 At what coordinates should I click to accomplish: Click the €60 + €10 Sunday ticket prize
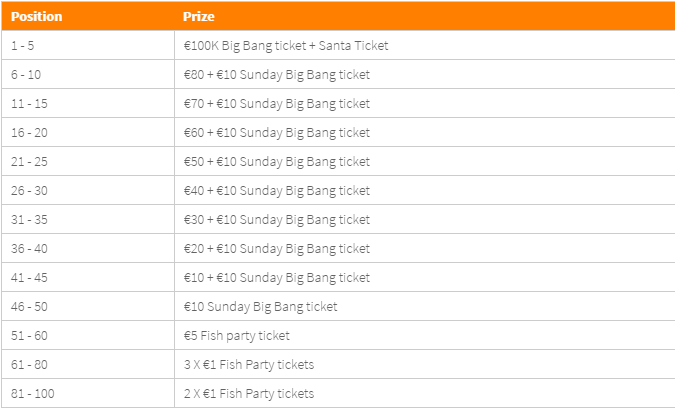pos(277,133)
